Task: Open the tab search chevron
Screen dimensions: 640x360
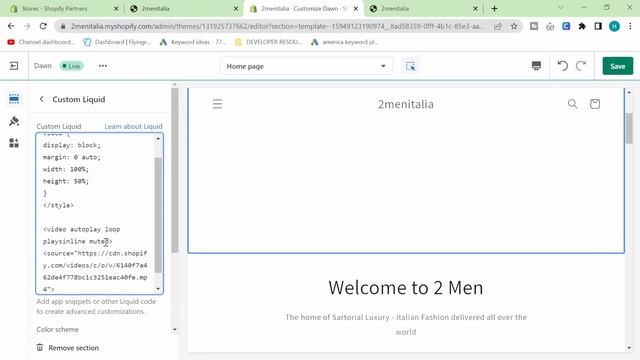Action: tap(561, 8)
